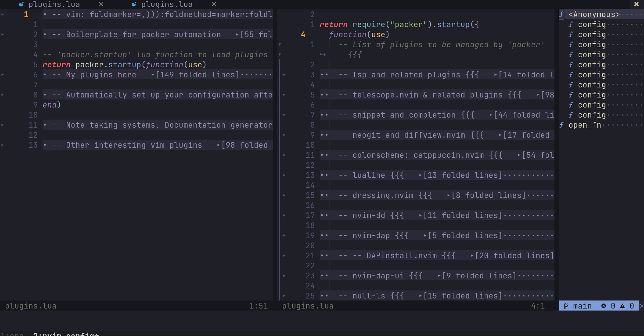The width and height of the screenshot is (644, 336).
Task: Expand the 'lsp and related plugins' fold gutter arrow
Action: click(284, 75)
